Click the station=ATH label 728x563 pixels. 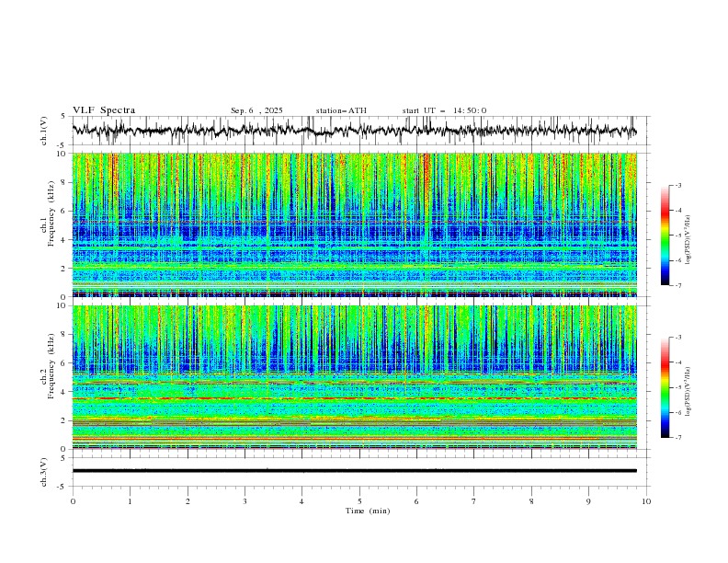click(341, 110)
